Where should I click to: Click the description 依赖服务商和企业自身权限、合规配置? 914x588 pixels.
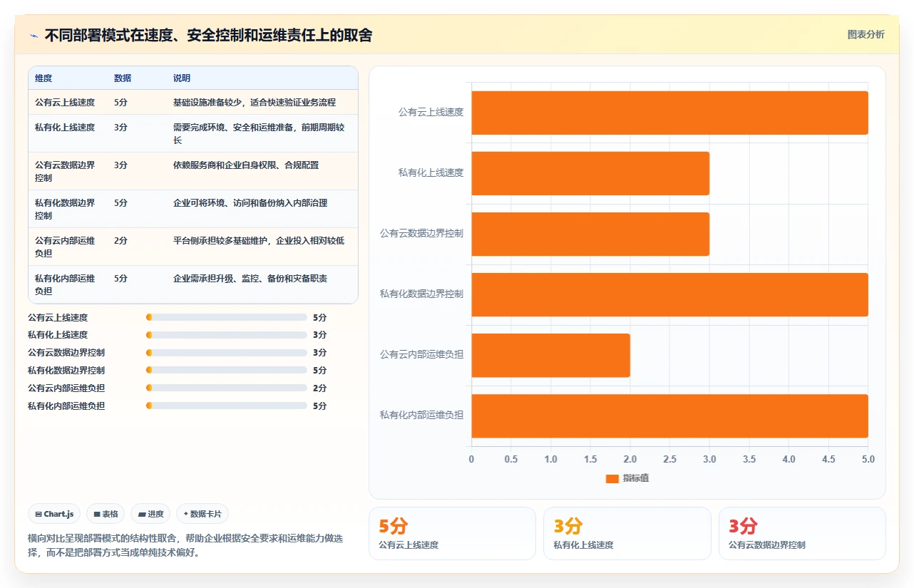tap(246, 165)
